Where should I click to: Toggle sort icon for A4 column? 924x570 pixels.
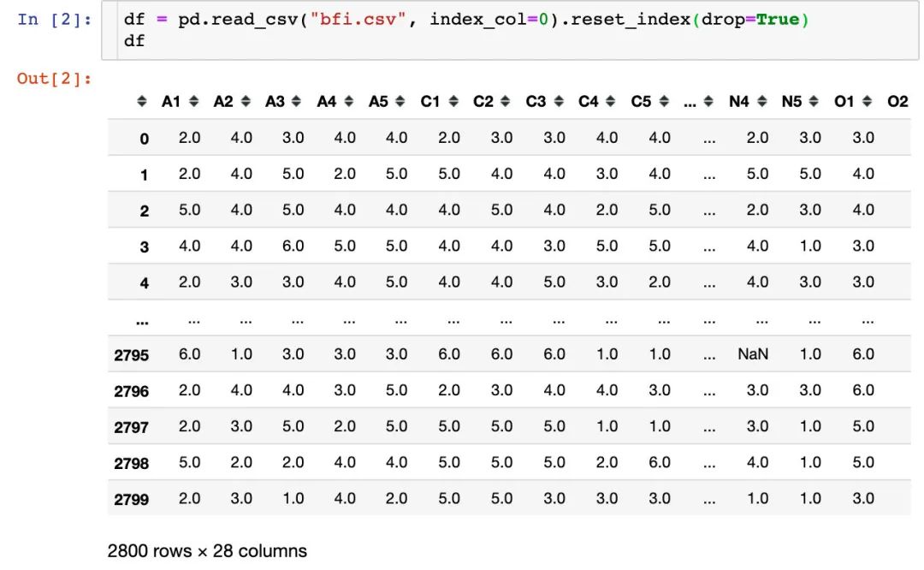(349, 101)
